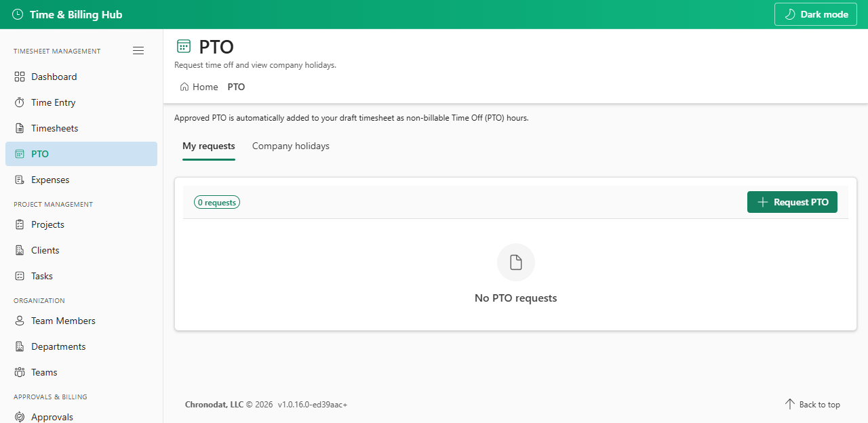
Task: Click the Dashboard grid icon
Action: pyautogui.click(x=20, y=77)
